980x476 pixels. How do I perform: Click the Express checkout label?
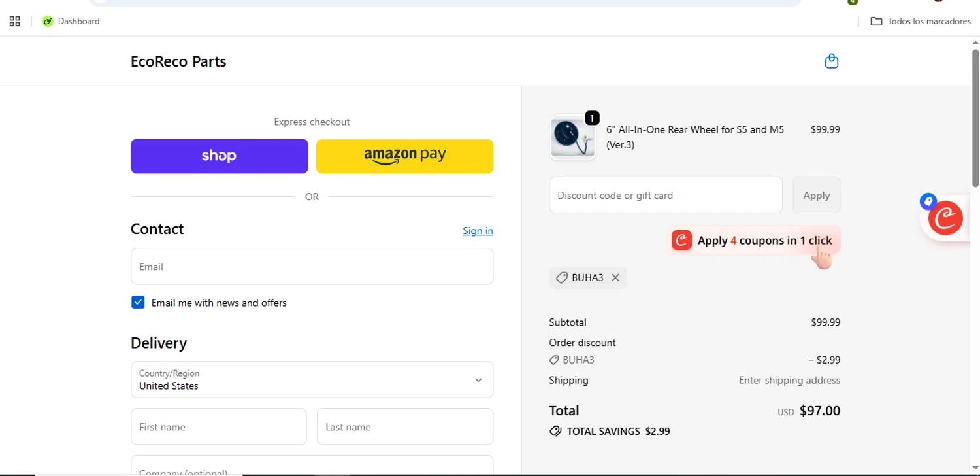312,122
